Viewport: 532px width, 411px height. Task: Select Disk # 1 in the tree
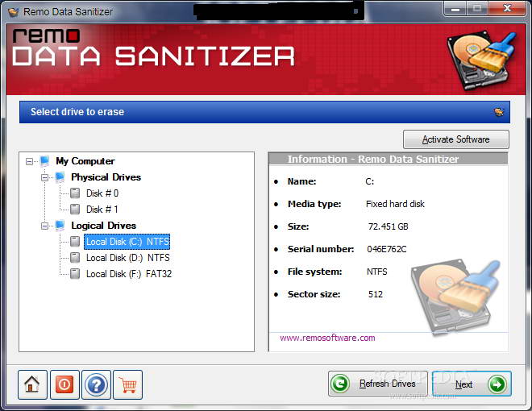point(102,210)
